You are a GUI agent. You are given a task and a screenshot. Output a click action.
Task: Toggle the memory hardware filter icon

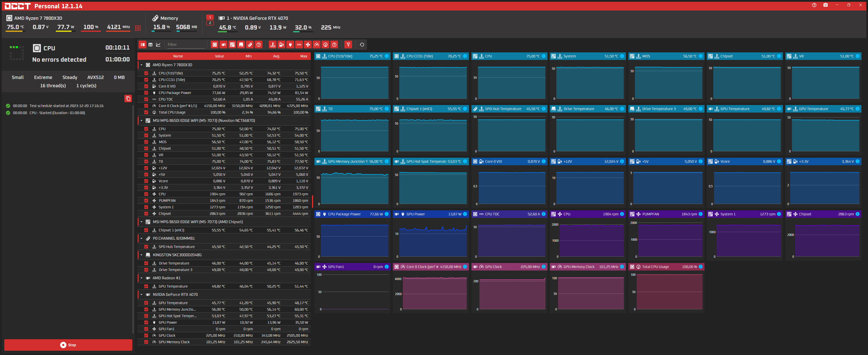coord(250,44)
